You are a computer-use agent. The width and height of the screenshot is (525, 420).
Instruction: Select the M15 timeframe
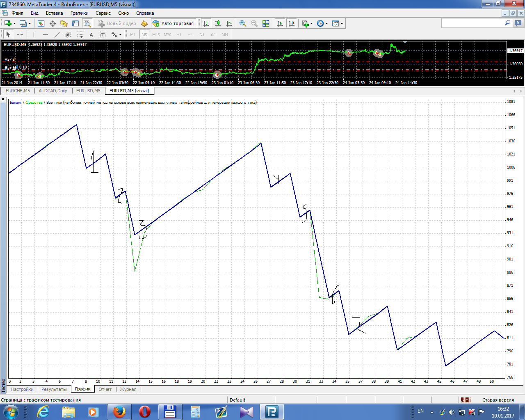[x=156, y=34]
